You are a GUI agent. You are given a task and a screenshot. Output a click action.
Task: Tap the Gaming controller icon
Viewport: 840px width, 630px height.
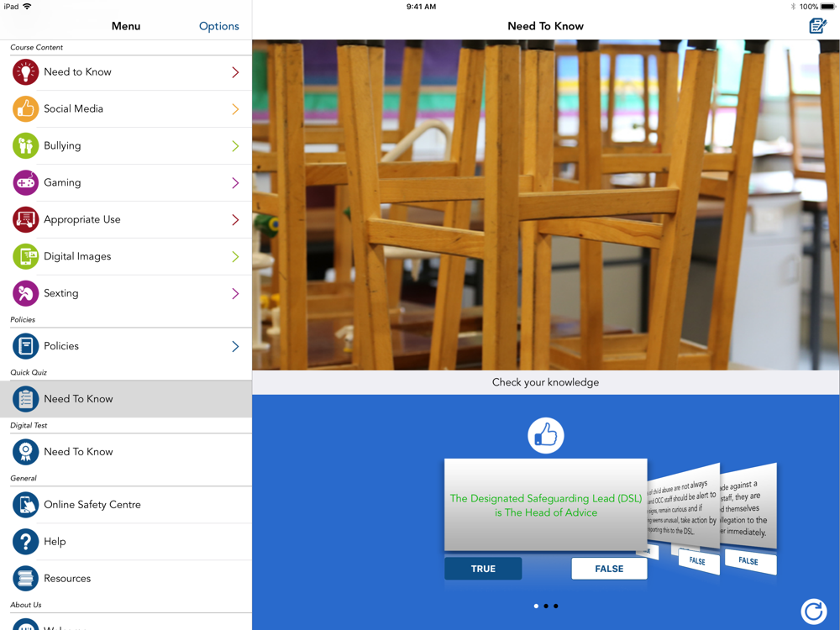(26, 182)
